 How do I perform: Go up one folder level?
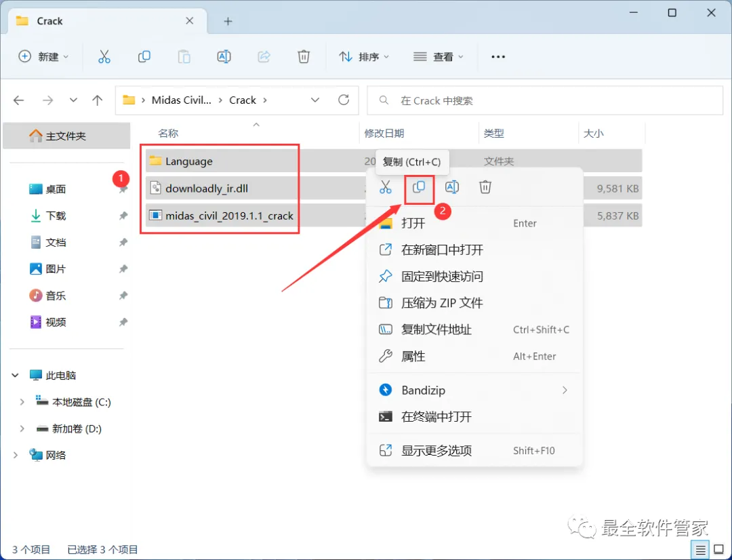point(97,100)
